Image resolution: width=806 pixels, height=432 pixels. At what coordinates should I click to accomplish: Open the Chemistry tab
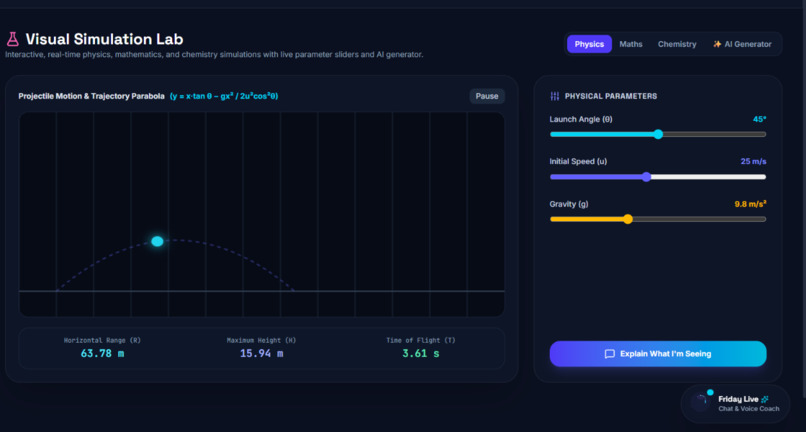(677, 44)
